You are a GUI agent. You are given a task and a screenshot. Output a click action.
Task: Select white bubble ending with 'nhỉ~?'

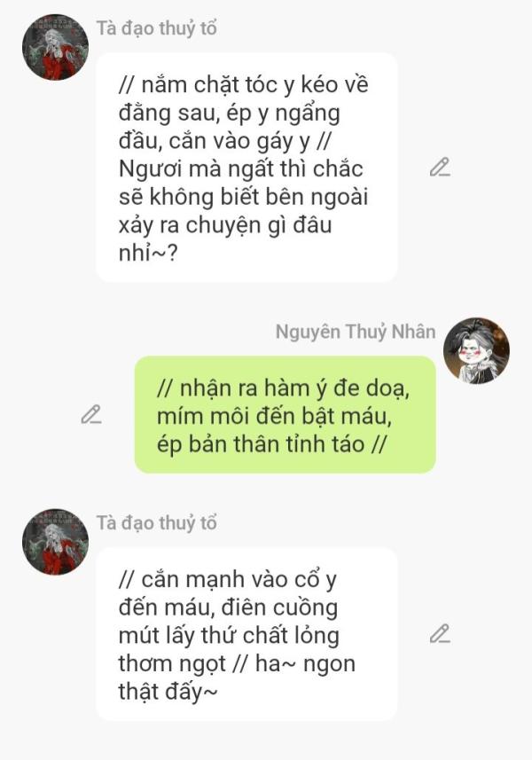[246, 168]
